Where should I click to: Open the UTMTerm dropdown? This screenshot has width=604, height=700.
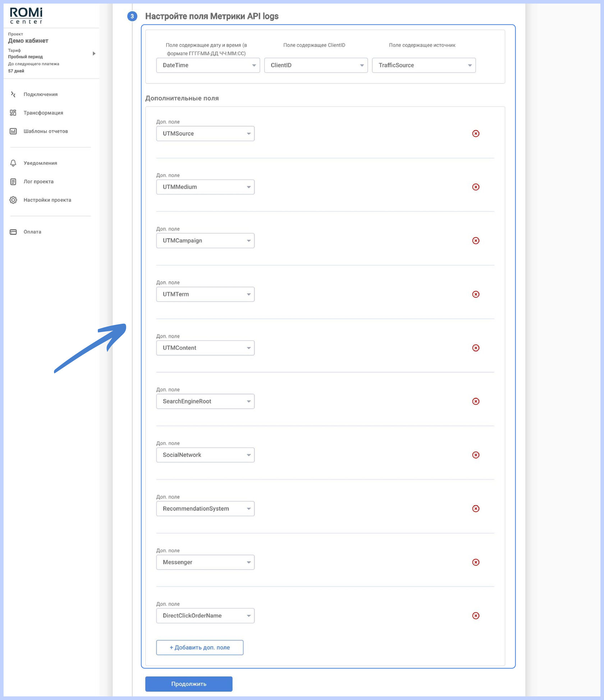205,294
